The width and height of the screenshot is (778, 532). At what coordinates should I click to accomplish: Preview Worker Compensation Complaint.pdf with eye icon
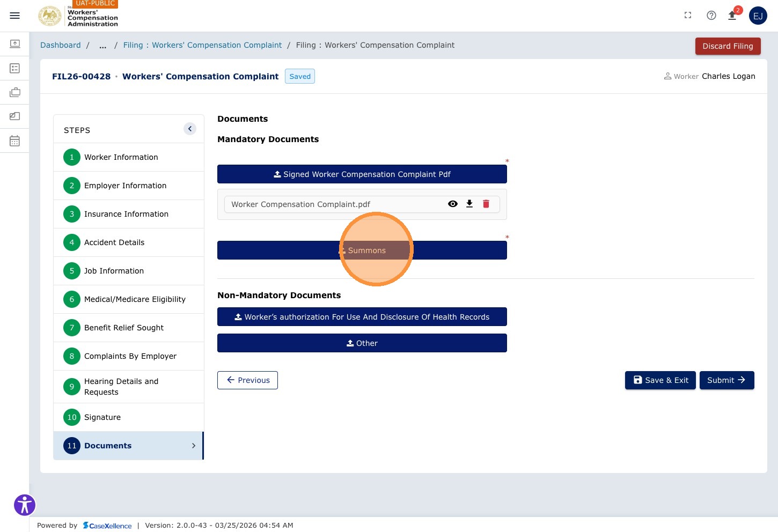pos(453,204)
